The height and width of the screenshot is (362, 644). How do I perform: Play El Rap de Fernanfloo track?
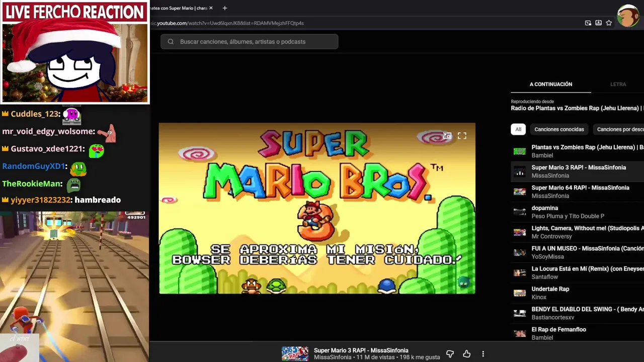point(578,333)
